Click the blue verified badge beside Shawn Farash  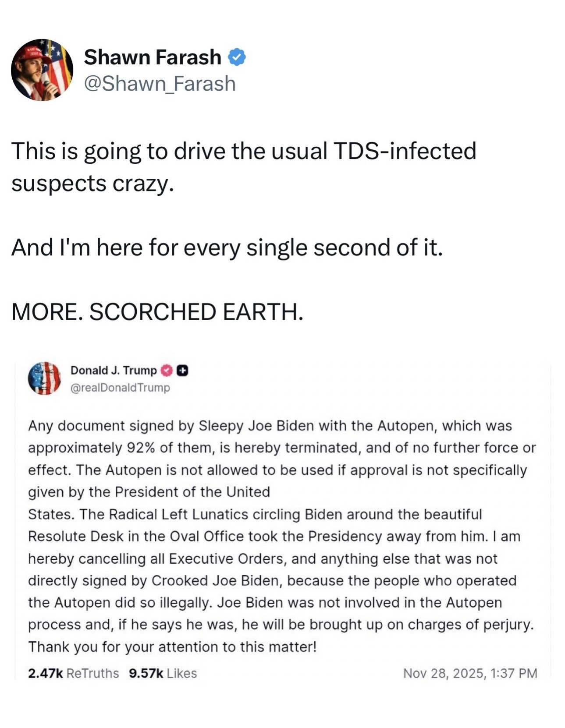(x=237, y=57)
